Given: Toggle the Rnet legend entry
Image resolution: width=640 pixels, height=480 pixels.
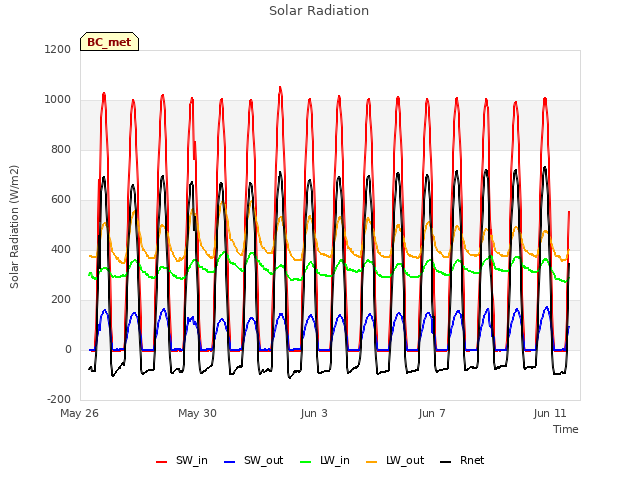Looking at the screenshot, I should (x=462, y=460).
